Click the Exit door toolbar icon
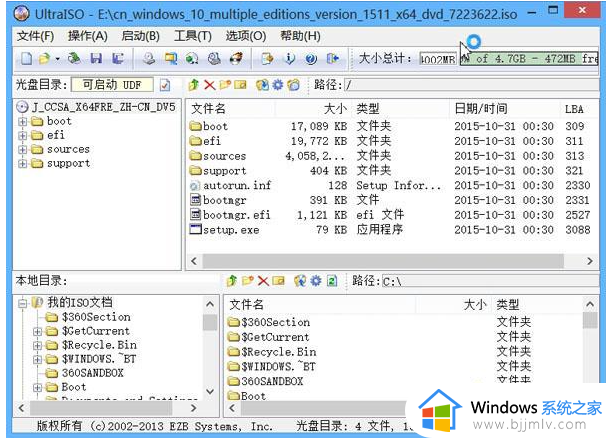 click(333, 59)
